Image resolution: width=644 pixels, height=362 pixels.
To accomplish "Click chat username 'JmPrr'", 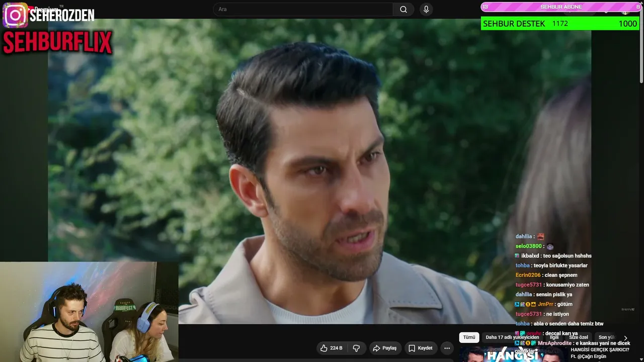I will click(545, 304).
